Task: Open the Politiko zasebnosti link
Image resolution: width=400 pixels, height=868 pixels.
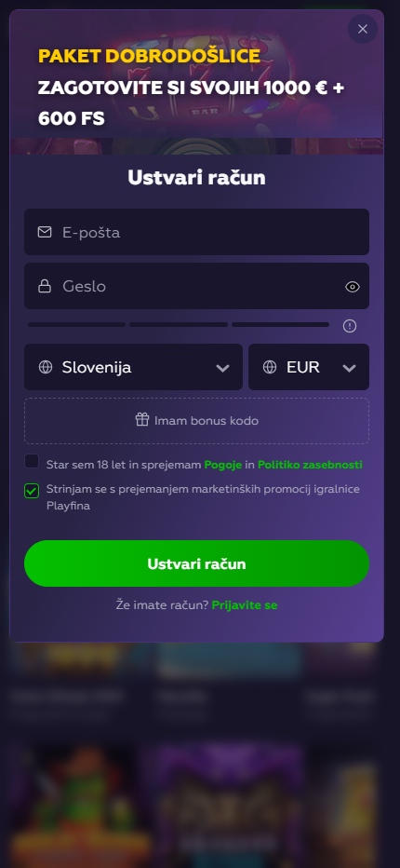Action: 311,465
